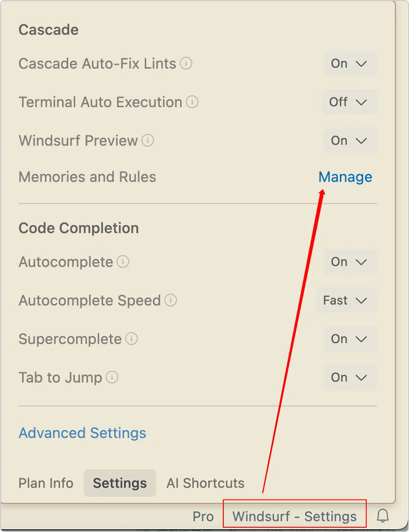
Task: Open Windsurf Preview On dropdown
Action: click(x=350, y=141)
